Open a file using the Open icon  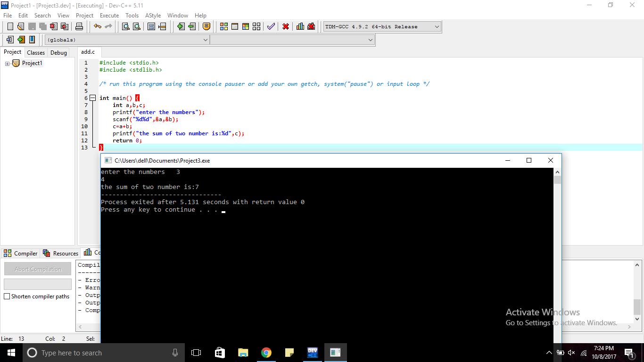(20, 26)
